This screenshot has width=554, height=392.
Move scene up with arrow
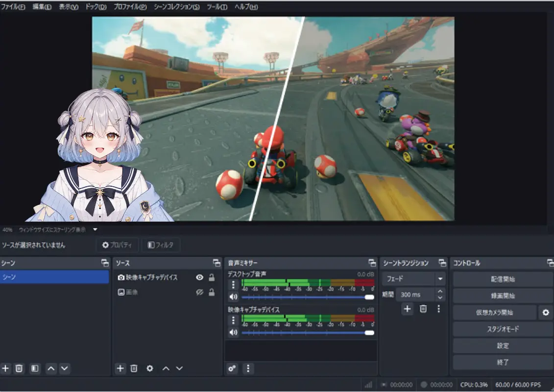[51, 368]
